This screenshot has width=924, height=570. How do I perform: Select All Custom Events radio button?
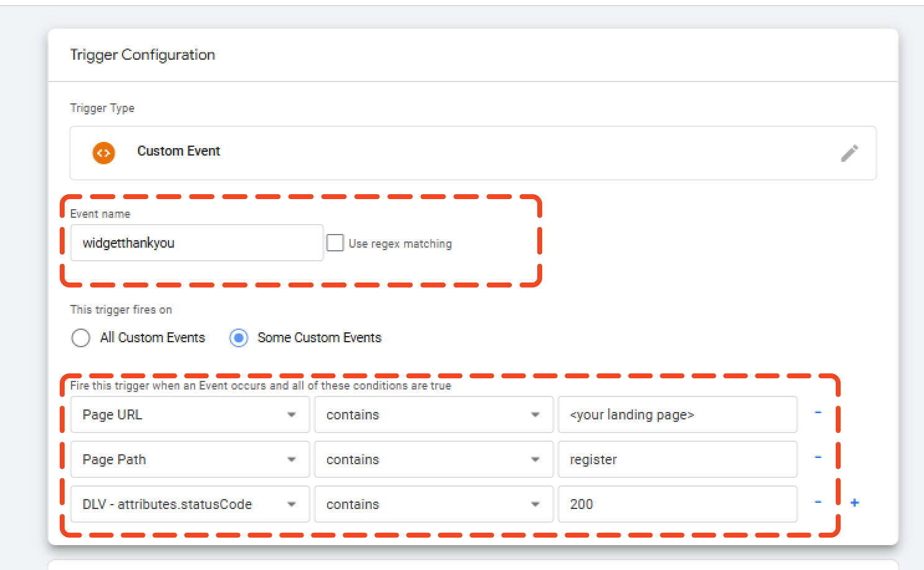[x=81, y=338]
